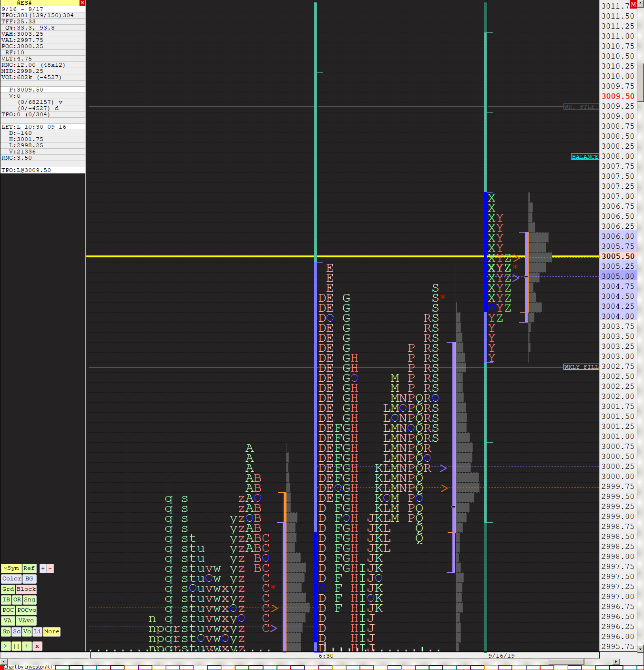The image size is (644, 670).
Task: Click the vertical scrollbar down arrow
Action: click(x=641, y=649)
